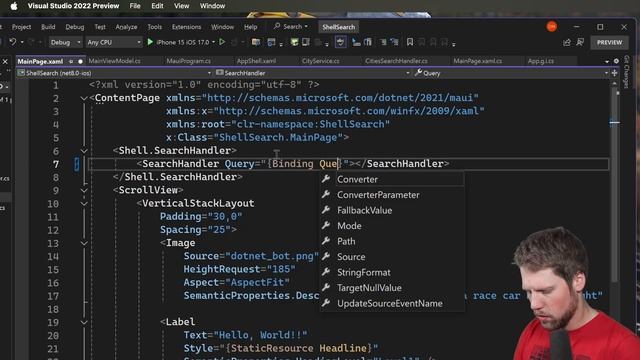Open the macOS File menu
This screenshot has width=640, height=360.
coord(135,6)
